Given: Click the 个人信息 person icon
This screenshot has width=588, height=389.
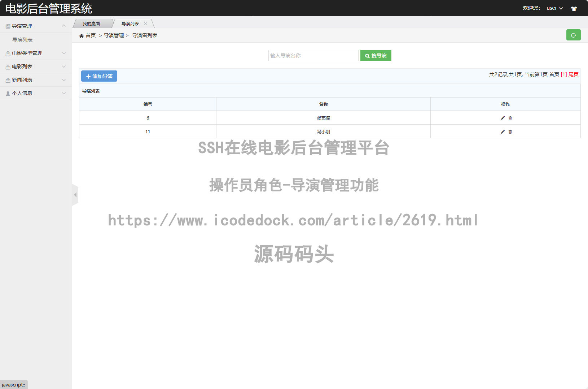Looking at the screenshot, I should (8, 93).
